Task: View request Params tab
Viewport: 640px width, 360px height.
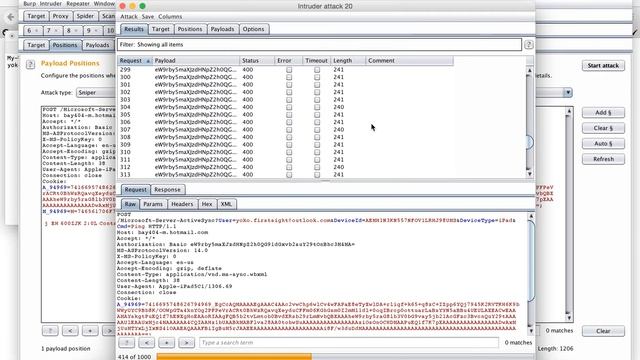Action: pyautogui.click(x=153, y=204)
